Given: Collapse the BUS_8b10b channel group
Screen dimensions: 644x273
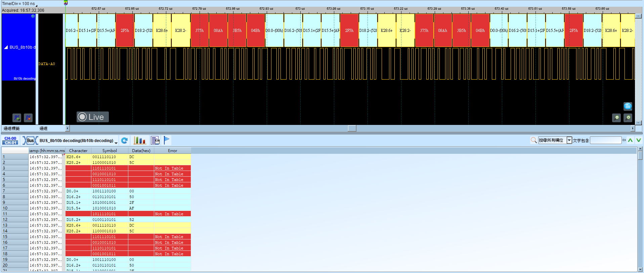Looking at the screenshot, I should [x=6, y=47].
